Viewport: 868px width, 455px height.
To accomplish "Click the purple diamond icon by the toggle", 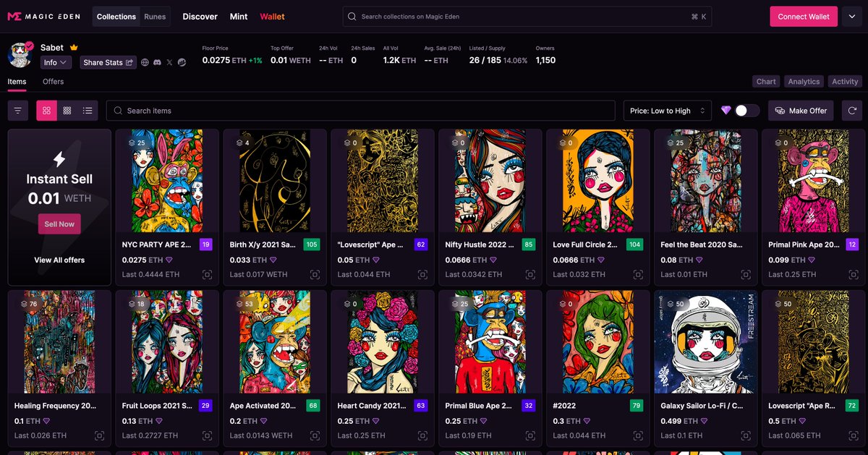I will coord(726,111).
